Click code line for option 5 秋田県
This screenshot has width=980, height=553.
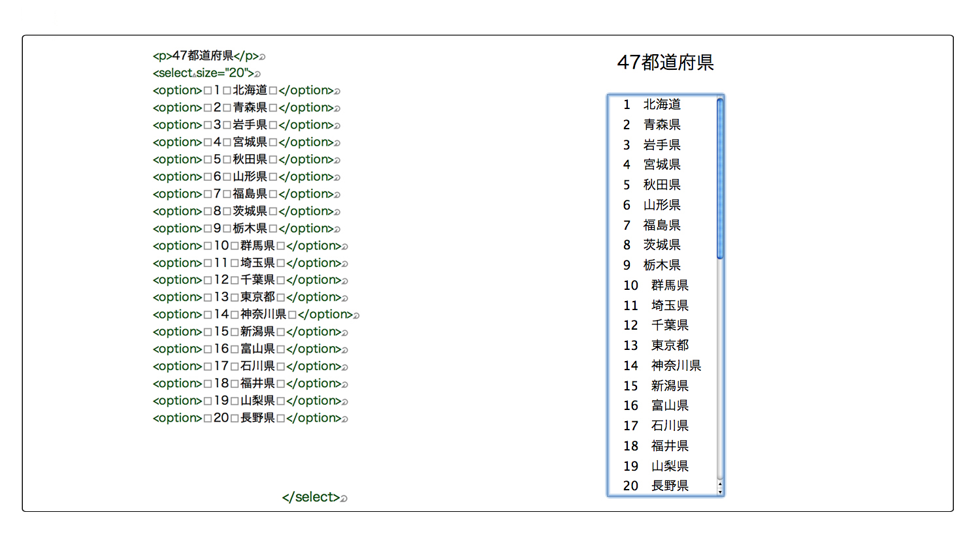pyautogui.click(x=246, y=159)
